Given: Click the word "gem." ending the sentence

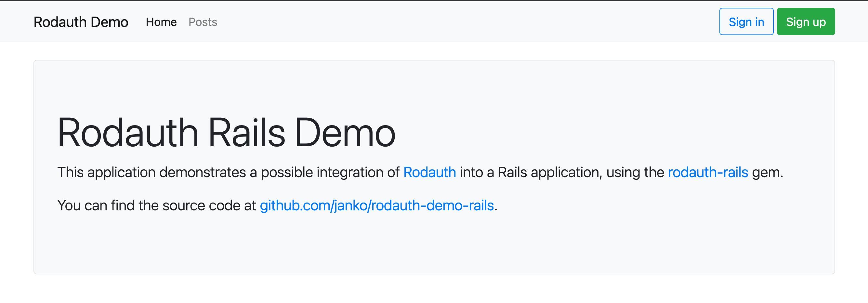Looking at the screenshot, I should 767,172.
